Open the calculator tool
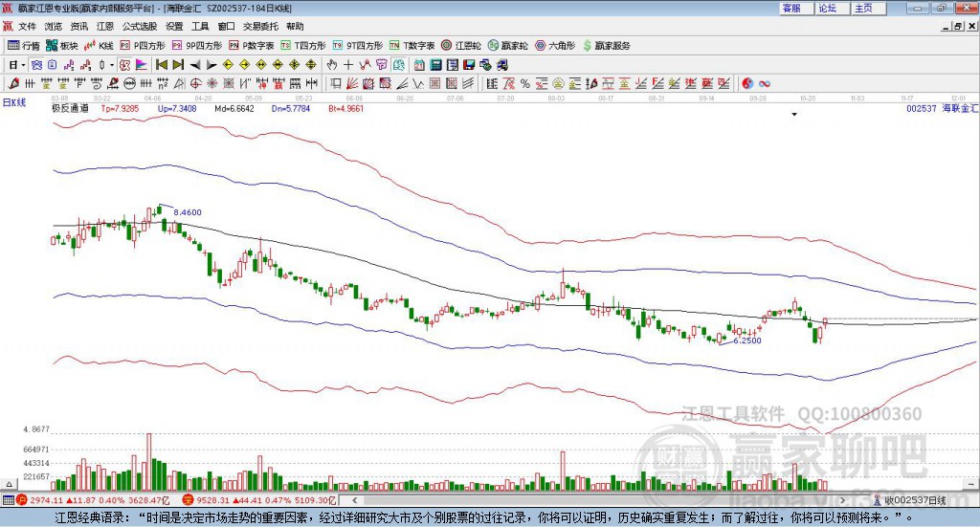The image size is (980, 527). pos(435,64)
